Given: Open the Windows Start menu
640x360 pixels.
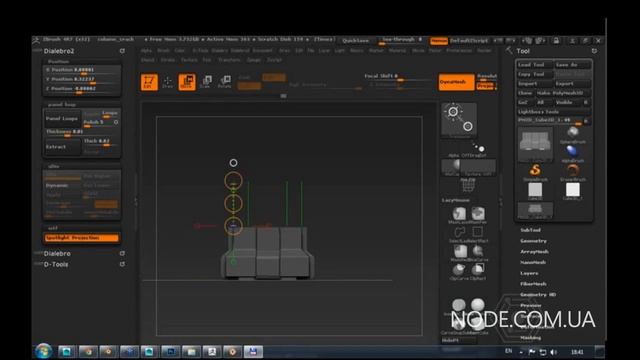Looking at the screenshot, I should click(x=44, y=351).
